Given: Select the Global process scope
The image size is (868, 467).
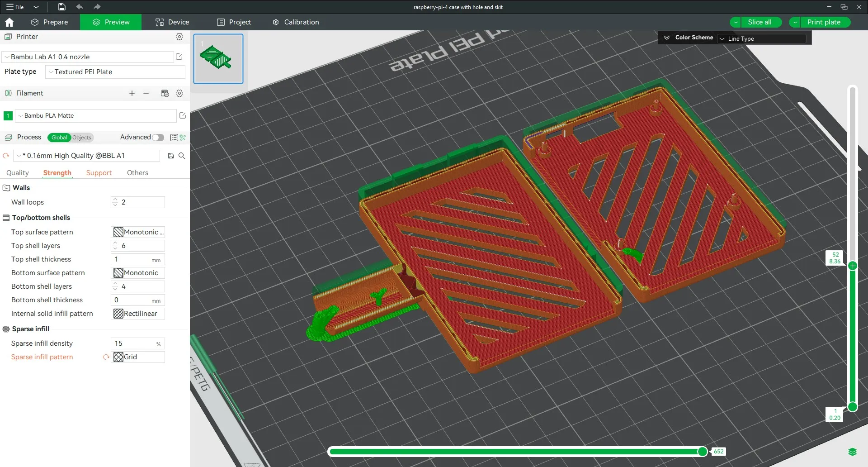Looking at the screenshot, I should tap(59, 138).
